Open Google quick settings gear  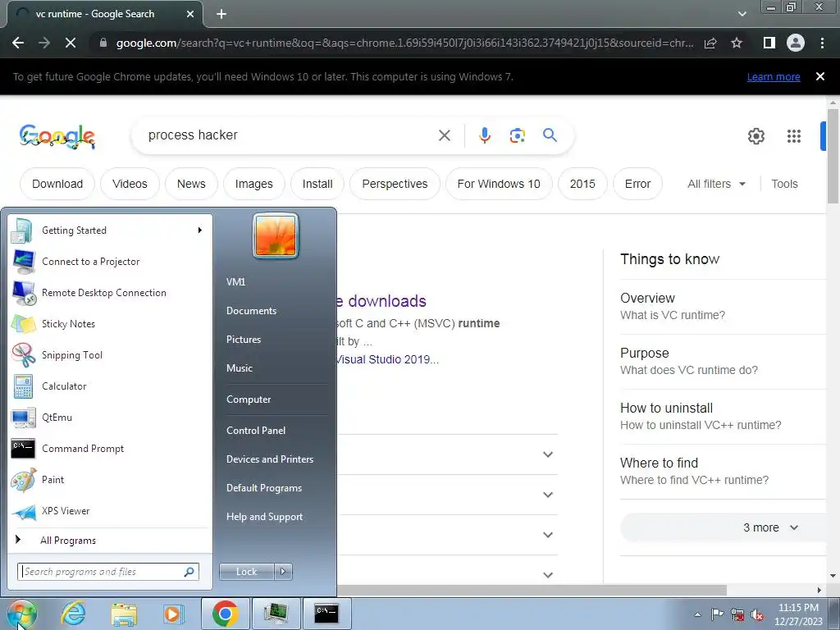tap(756, 136)
